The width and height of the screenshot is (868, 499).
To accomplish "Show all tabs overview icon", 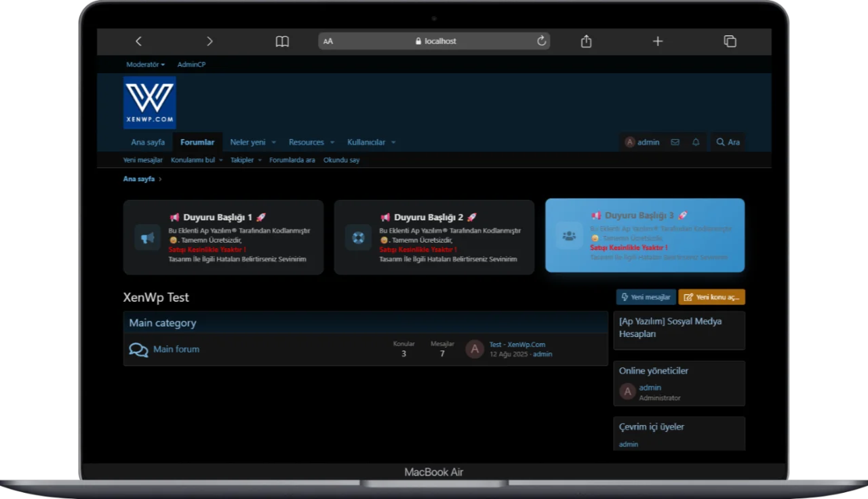I will 730,41.
